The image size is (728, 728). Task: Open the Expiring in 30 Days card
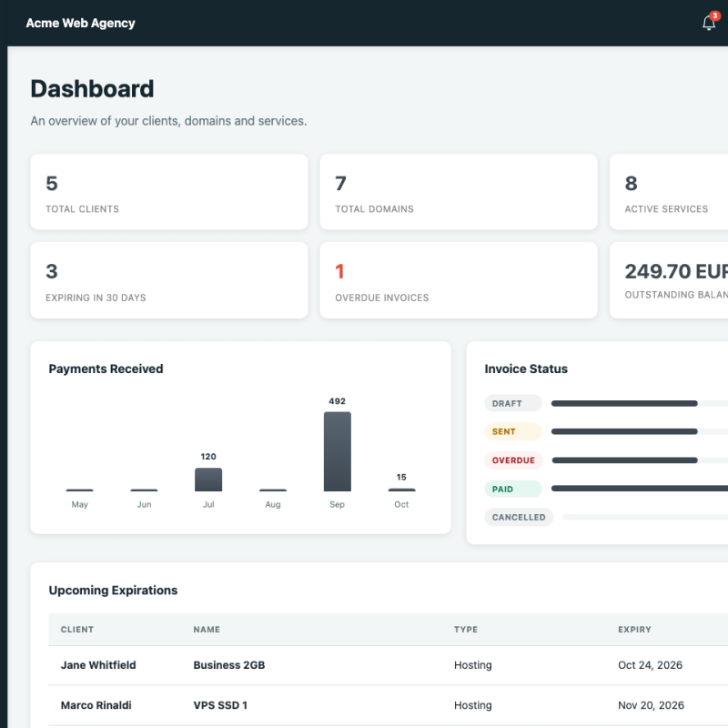[169, 280]
